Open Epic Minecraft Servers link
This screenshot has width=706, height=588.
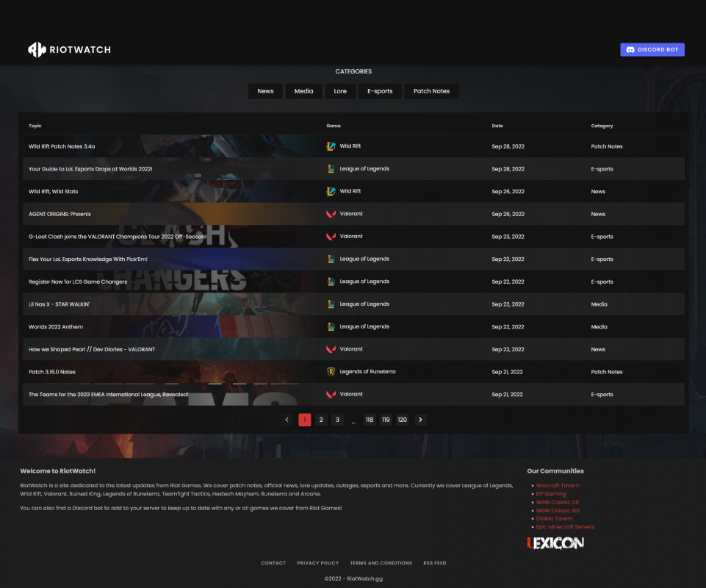pos(565,527)
